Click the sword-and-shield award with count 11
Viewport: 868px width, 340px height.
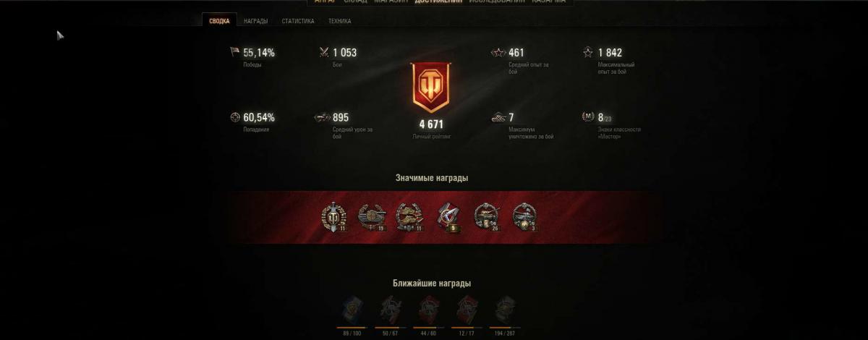pyautogui.click(x=333, y=217)
